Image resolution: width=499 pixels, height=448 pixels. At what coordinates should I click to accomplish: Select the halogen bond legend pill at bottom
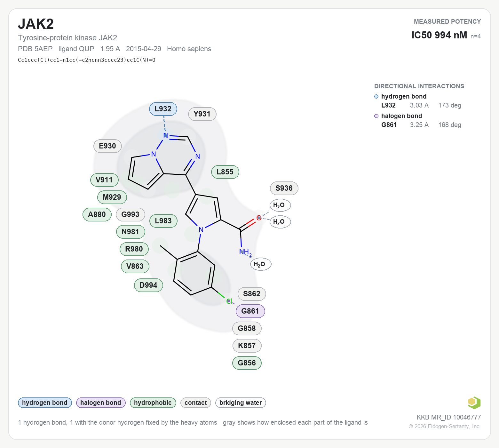pos(101,403)
